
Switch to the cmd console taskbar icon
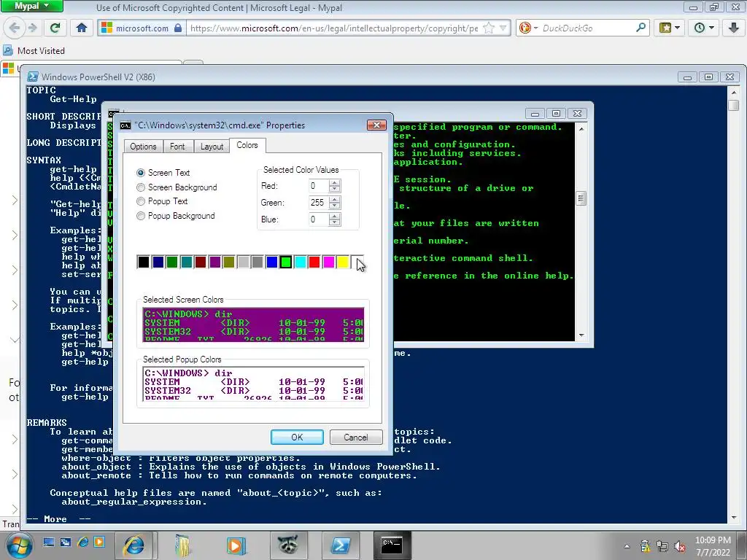point(392,545)
